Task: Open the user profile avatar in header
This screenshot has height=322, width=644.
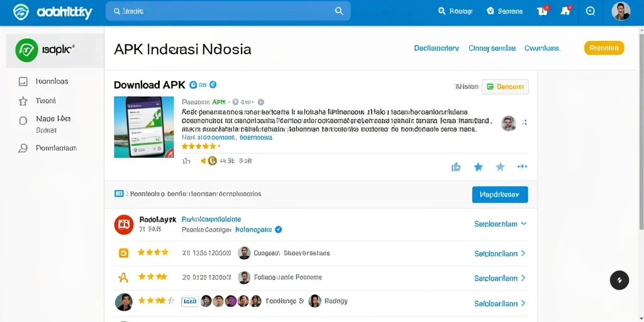Action: 621,11
